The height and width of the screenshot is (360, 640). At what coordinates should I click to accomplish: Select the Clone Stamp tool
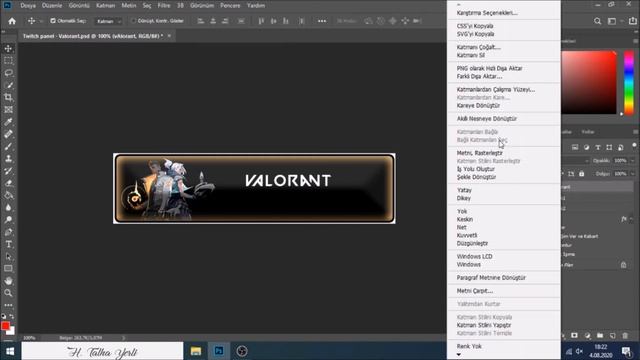click(8, 159)
